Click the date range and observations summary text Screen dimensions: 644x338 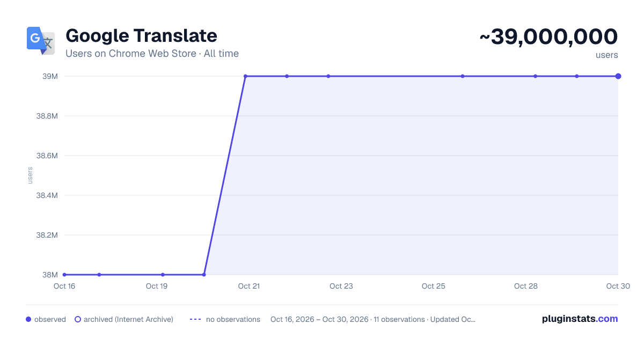coord(373,319)
